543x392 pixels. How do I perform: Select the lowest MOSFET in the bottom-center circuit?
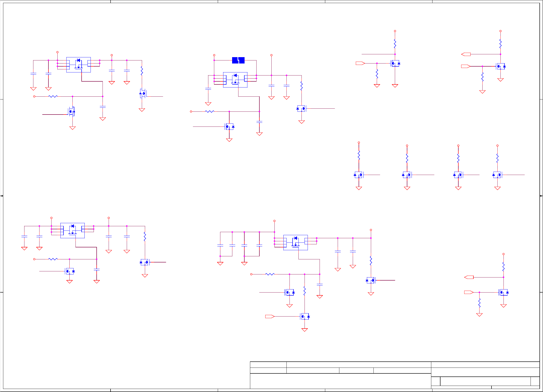click(x=305, y=317)
